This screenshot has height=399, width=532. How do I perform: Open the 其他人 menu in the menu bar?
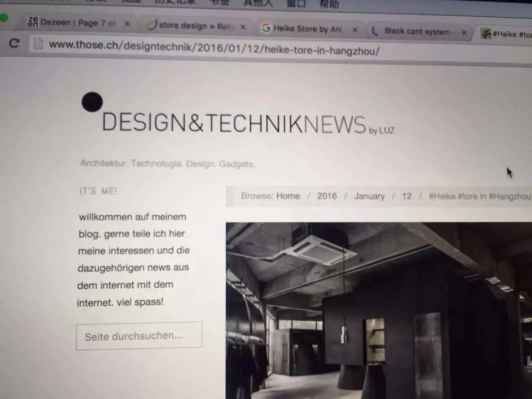point(258,3)
